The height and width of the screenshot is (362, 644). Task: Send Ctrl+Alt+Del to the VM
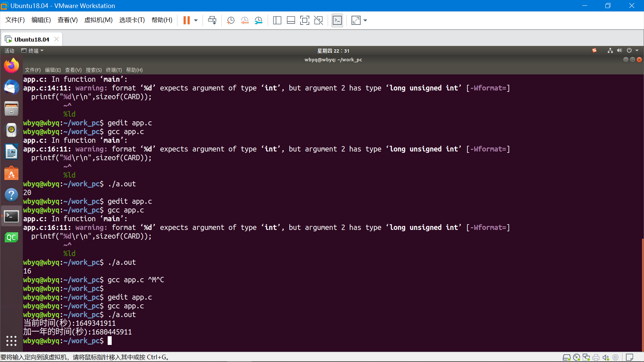pyautogui.click(x=212, y=20)
